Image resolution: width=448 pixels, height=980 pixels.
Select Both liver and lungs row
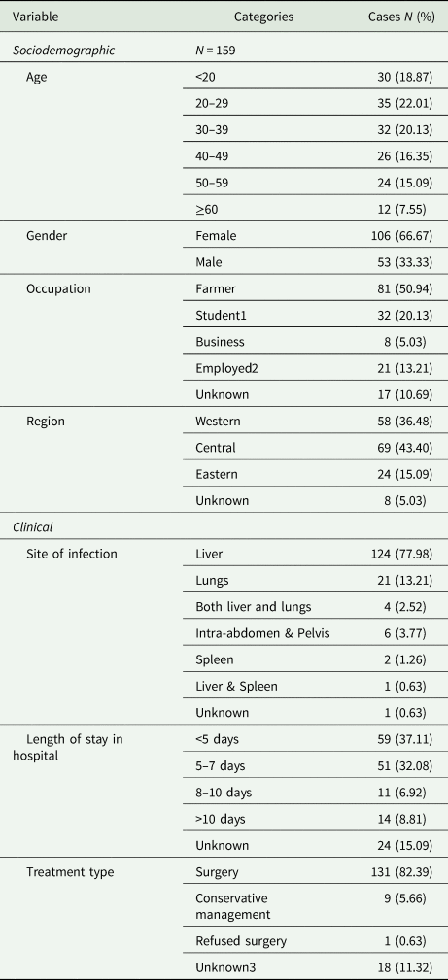(316, 607)
